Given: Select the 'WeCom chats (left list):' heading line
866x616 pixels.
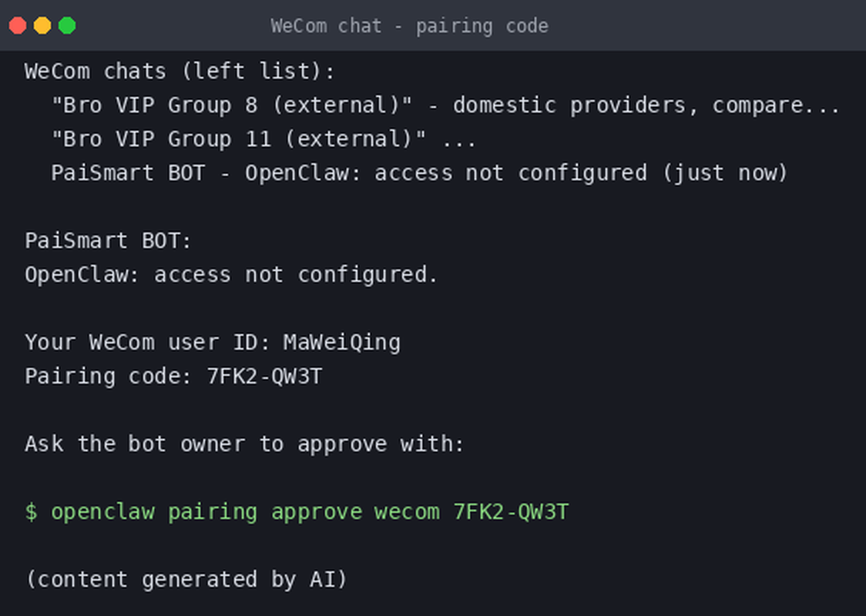Looking at the screenshot, I should coord(180,71).
